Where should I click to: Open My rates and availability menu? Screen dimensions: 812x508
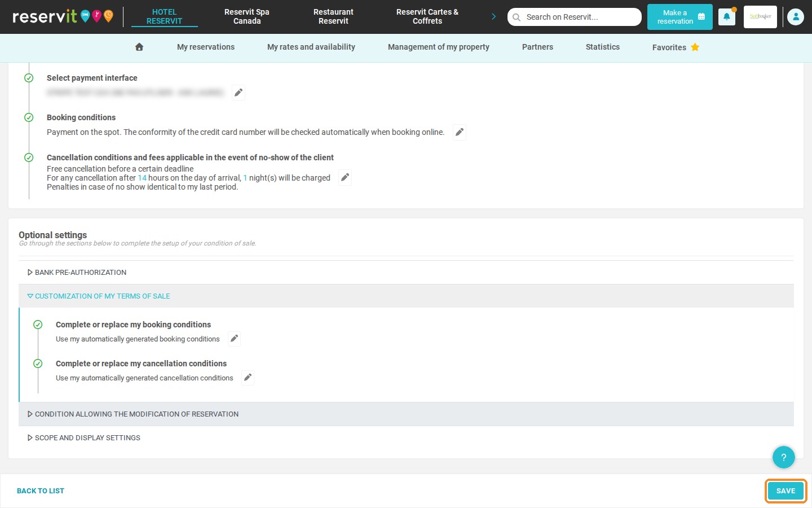pyautogui.click(x=311, y=47)
